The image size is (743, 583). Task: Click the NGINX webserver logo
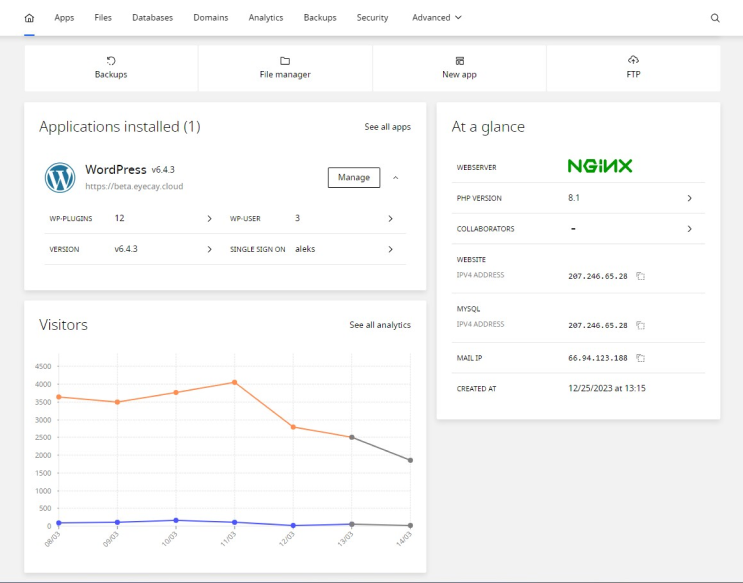tap(600, 166)
